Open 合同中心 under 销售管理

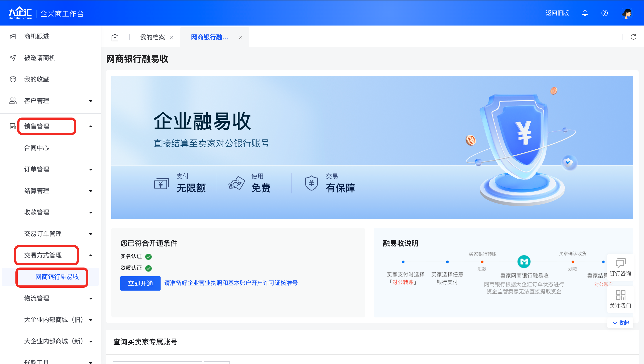click(x=36, y=148)
